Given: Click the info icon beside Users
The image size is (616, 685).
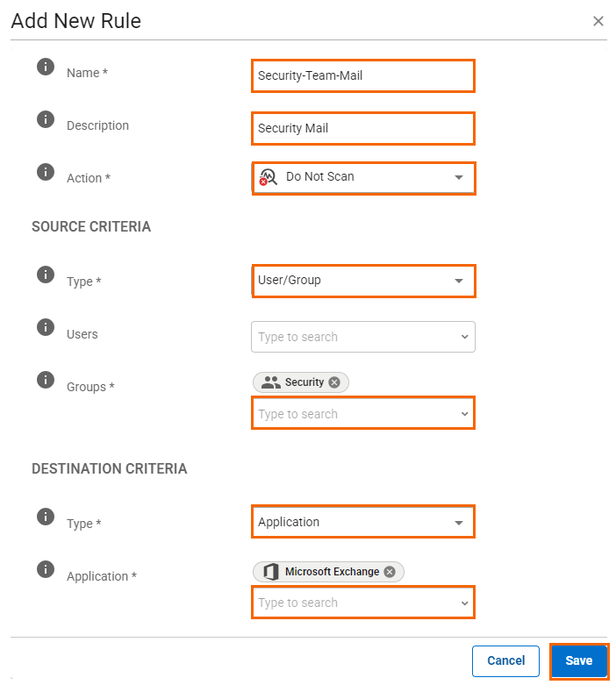Looking at the screenshot, I should 46,327.
